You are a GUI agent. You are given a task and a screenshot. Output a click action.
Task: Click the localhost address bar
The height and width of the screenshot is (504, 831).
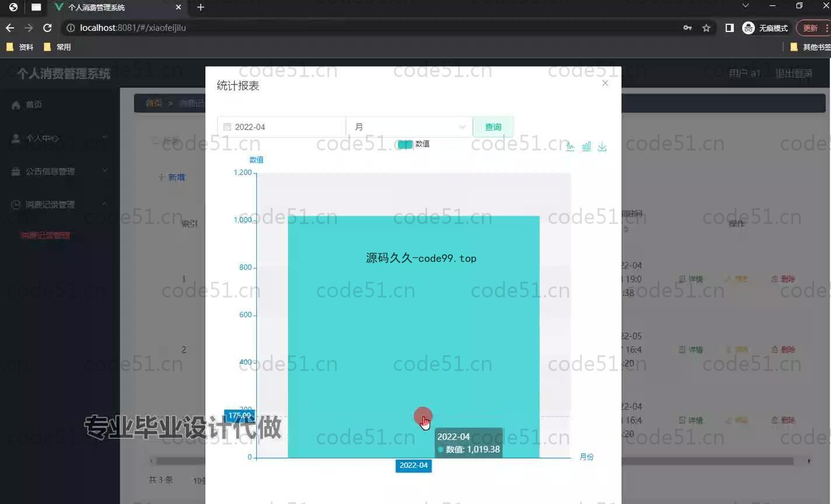[373, 27]
